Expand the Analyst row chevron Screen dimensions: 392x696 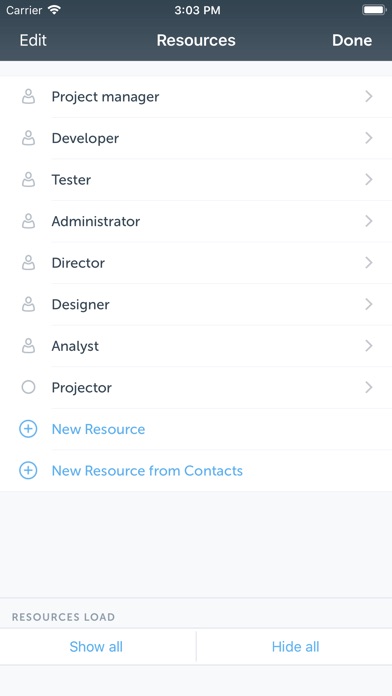368,346
